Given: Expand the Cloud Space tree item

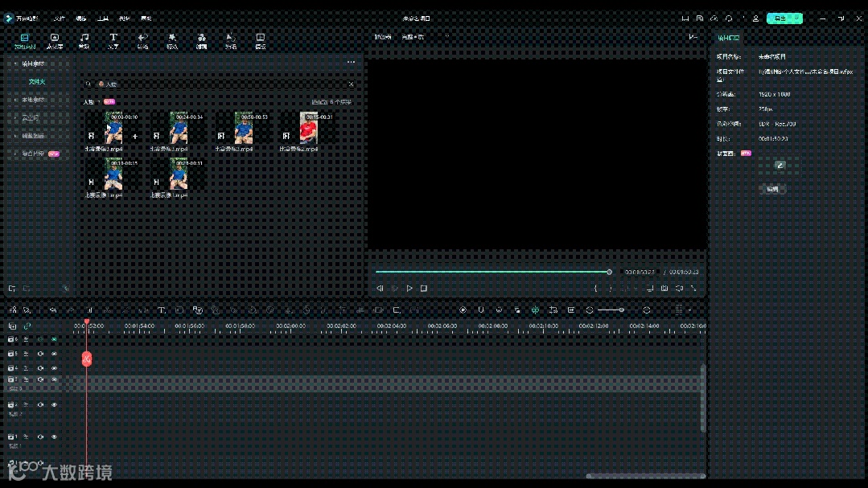Looking at the screenshot, I should pyautogui.click(x=15, y=117).
